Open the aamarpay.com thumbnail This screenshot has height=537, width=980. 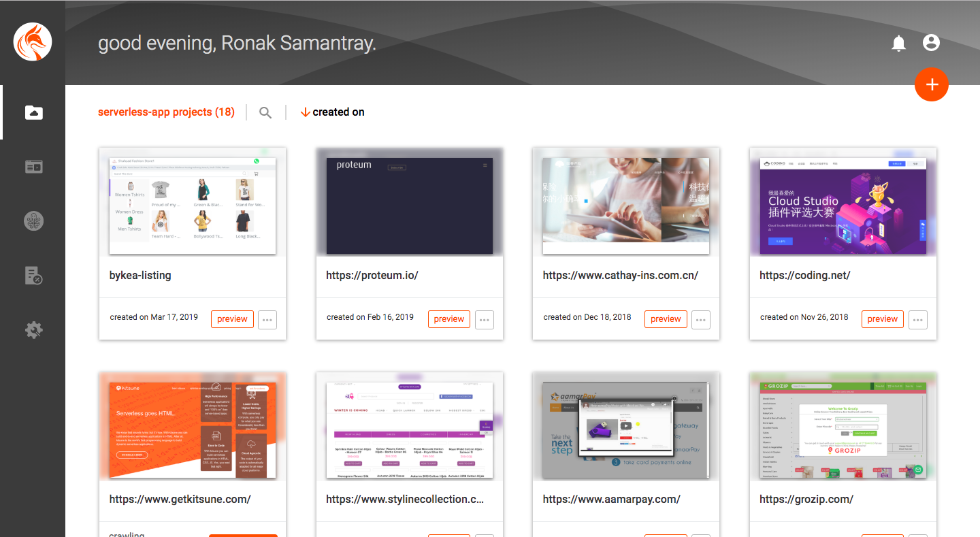click(x=626, y=430)
